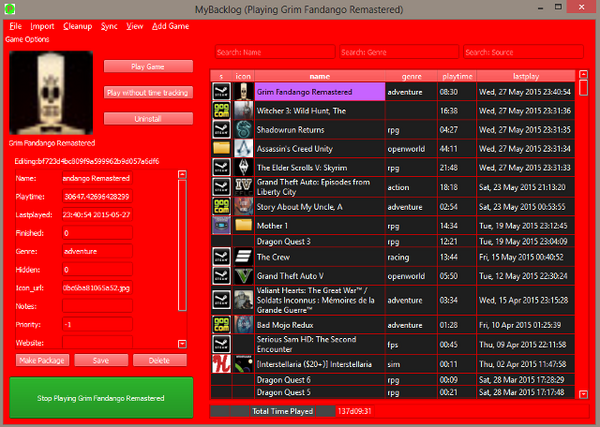This screenshot has width=600, height=427.
Task: Click the GOG icon beside Bad Mojo Redux
Action: [x=221, y=325]
